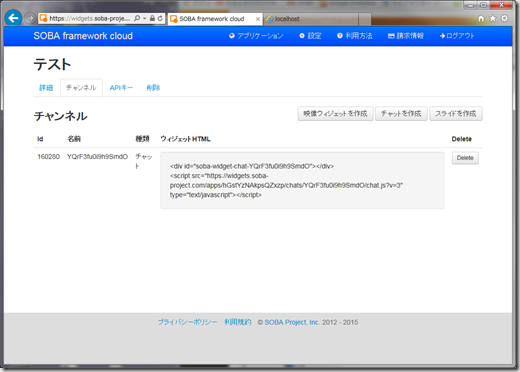Open アプリケーション navigation menu

tap(256, 36)
